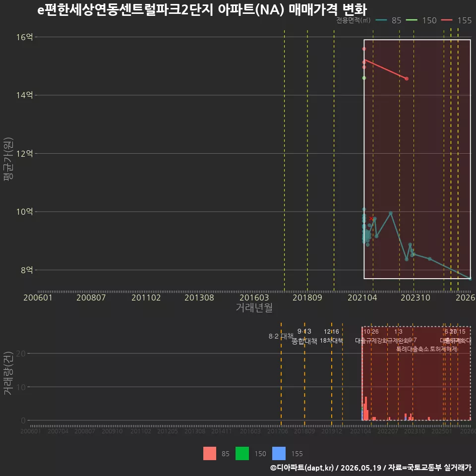Click 200910 on the volume chart axis
Screen dimensions: 476x476
(112, 431)
